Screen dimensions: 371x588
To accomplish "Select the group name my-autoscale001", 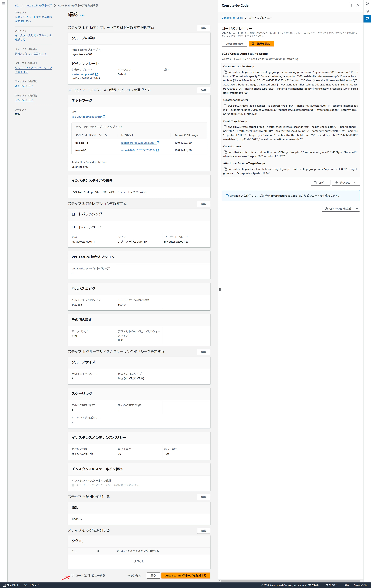I will pyautogui.click(x=82, y=54).
